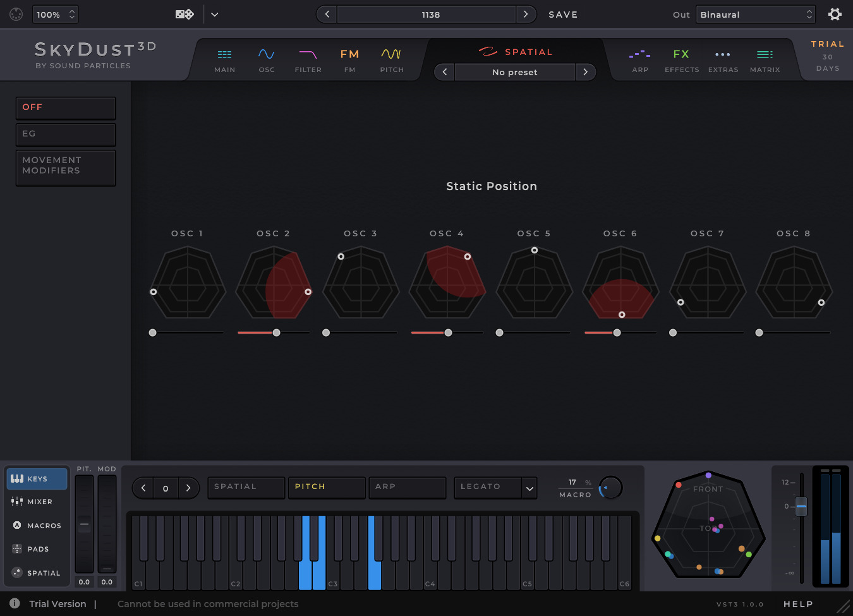Toggle keyboard SPATIAL mode
This screenshot has width=853, height=616.
[x=246, y=487]
